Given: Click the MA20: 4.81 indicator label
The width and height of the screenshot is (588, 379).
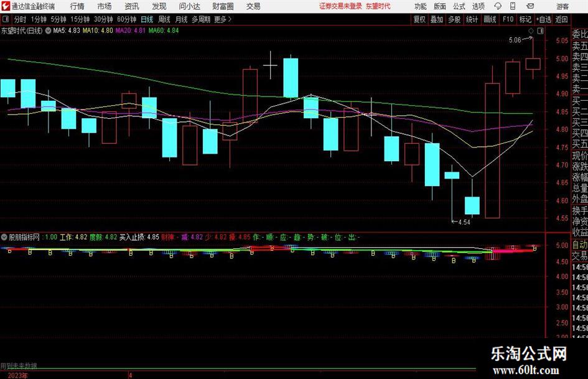Looking at the screenshot, I should pyautogui.click(x=131, y=30).
